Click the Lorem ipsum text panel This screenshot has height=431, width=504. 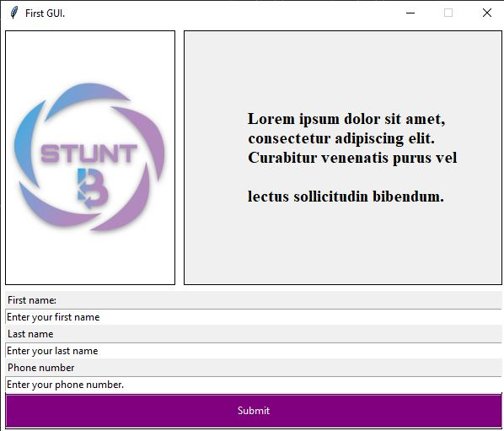point(343,158)
